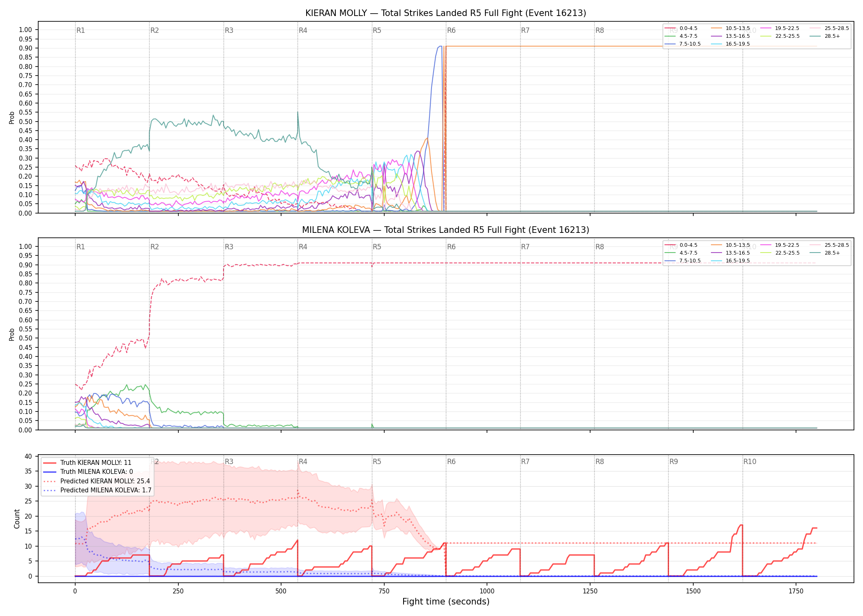The height and width of the screenshot is (616, 863).
Task: Click R10 round marker in the Count chart
Action: pyautogui.click(x=750, y=462)
